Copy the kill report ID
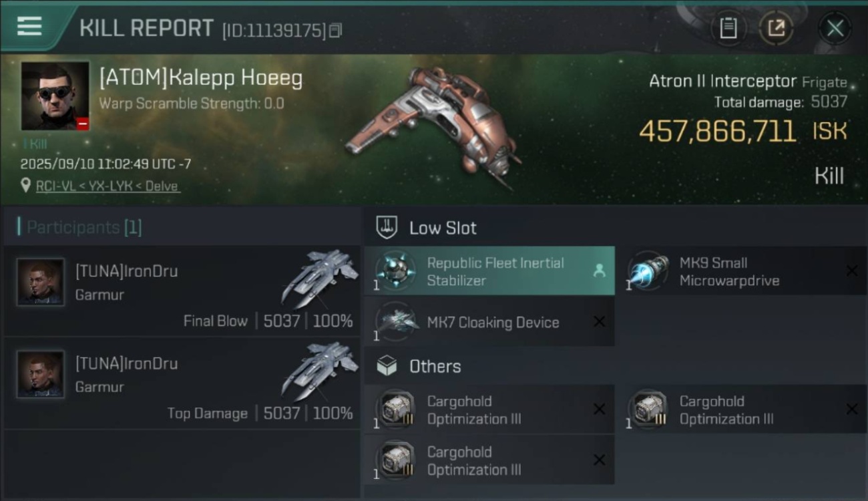The image size is (868, 501). click(336, 30)
